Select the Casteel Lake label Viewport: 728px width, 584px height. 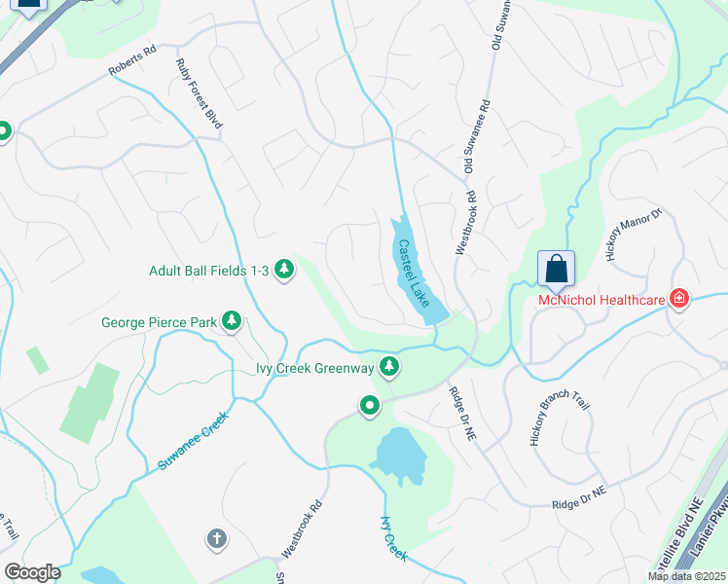(413, 273)
